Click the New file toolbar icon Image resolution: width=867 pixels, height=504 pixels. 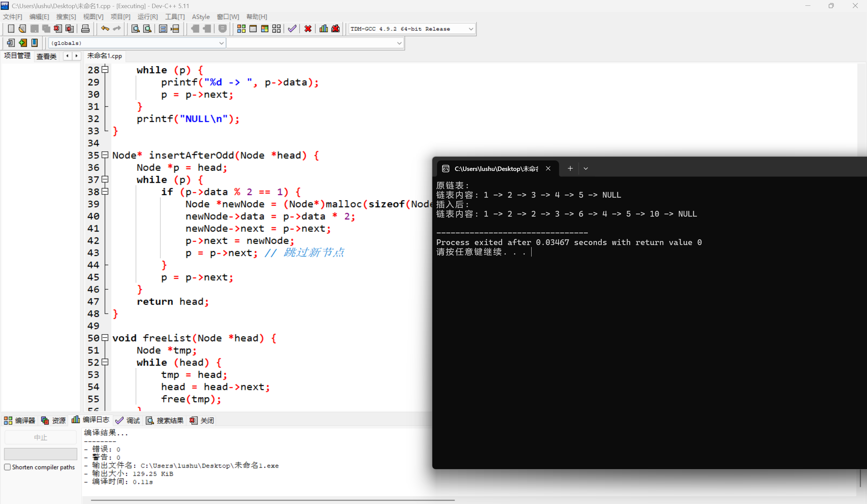point(11,29)
